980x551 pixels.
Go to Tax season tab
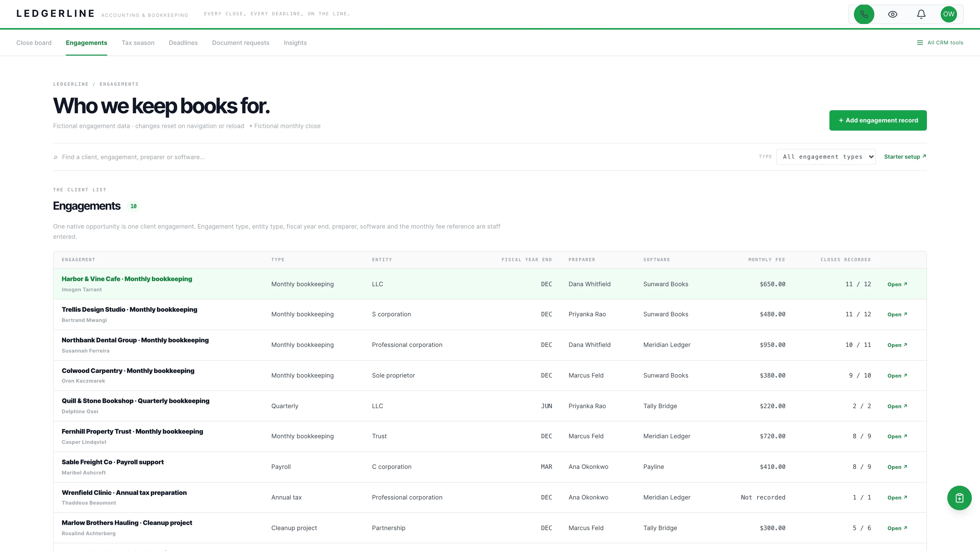click(138, 43)
